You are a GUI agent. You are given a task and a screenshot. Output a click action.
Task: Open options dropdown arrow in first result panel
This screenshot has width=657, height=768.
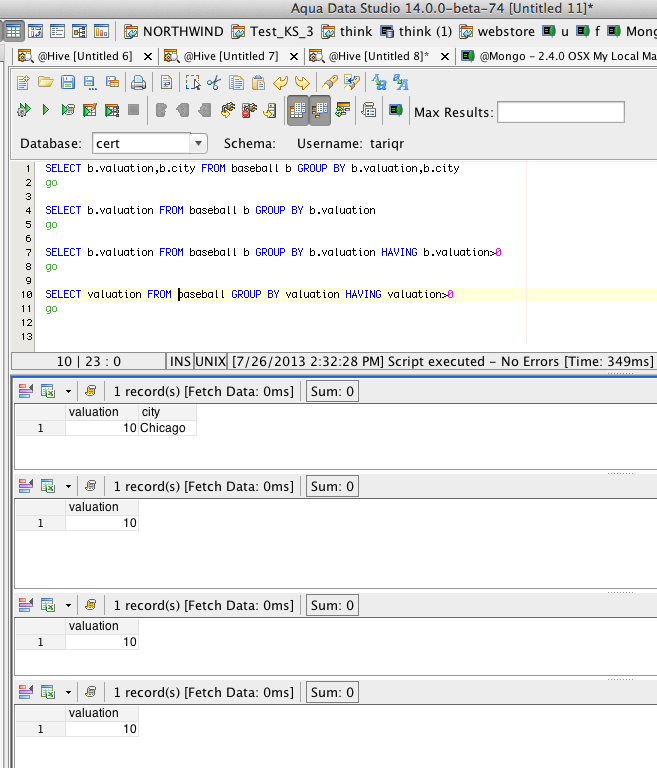coord(68,391)
